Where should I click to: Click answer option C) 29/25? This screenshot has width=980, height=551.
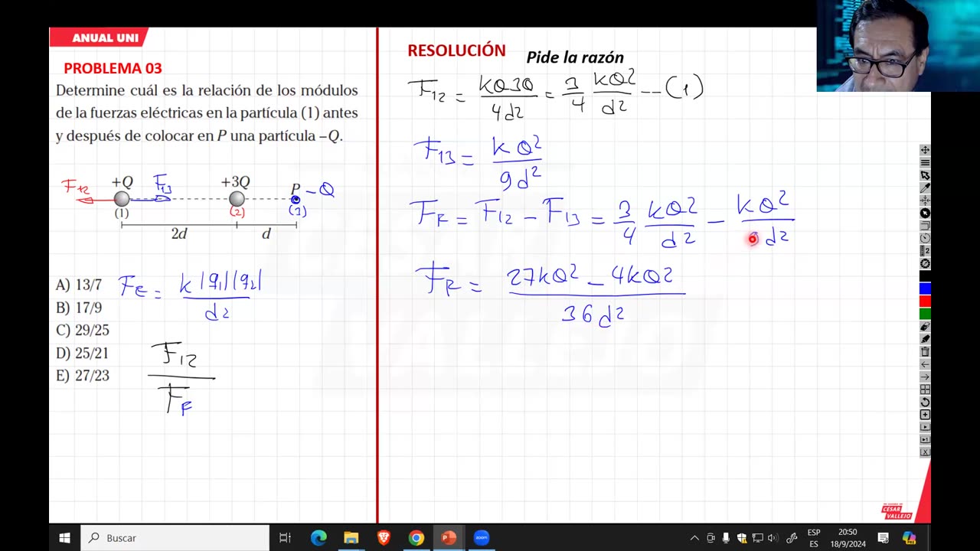pyautogui.click(x=83, y=331)
